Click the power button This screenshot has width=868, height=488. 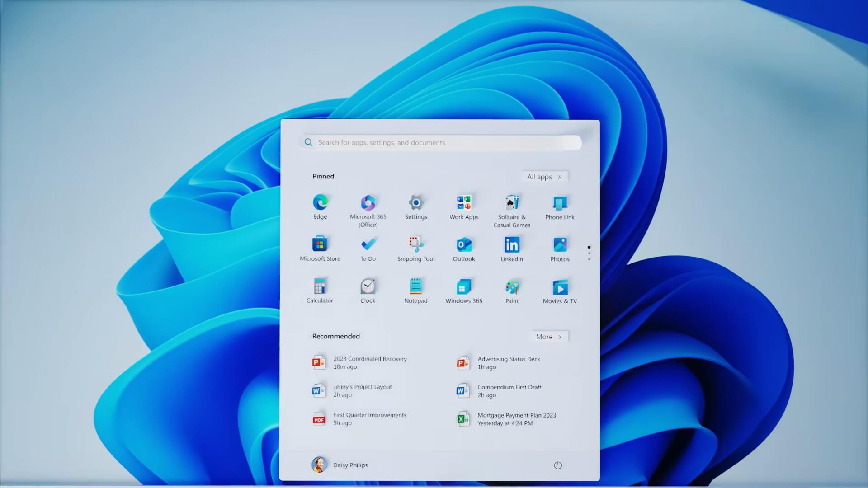point(557,465)
